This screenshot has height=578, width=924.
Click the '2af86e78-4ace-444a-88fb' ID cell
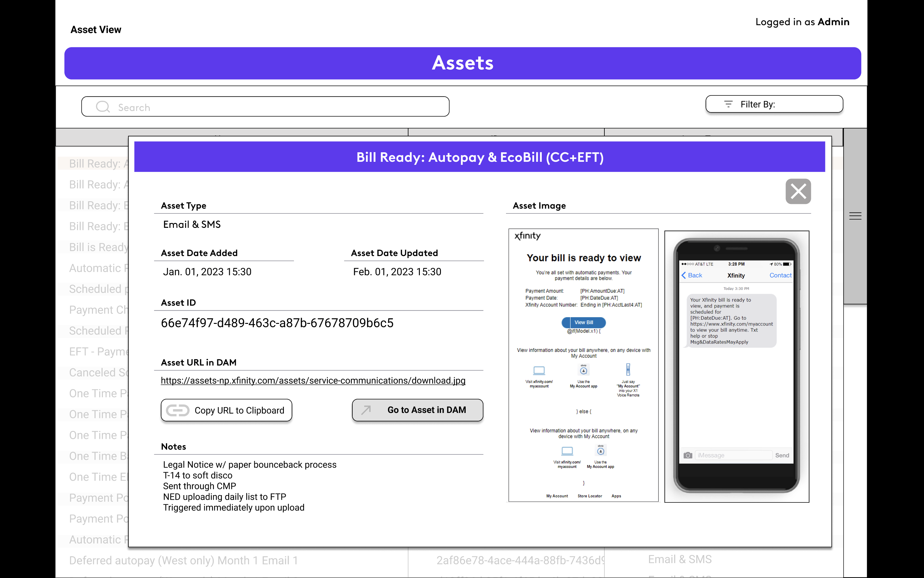pyautogui.click(x=520, y=560)
